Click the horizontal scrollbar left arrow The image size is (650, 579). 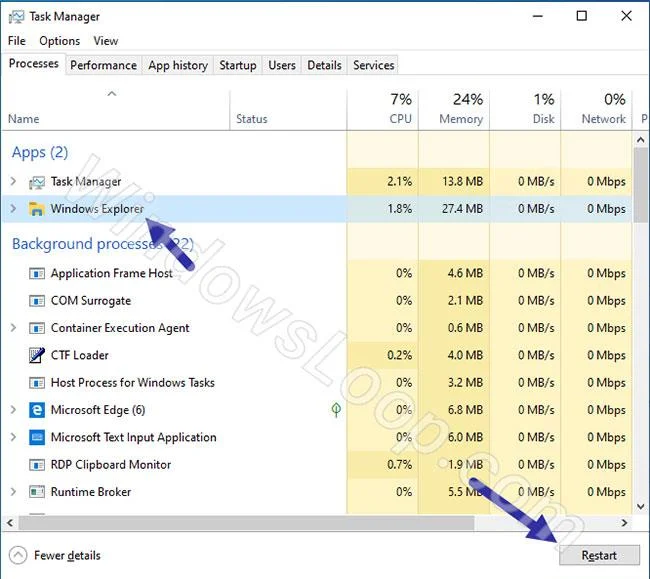[10, 523]
